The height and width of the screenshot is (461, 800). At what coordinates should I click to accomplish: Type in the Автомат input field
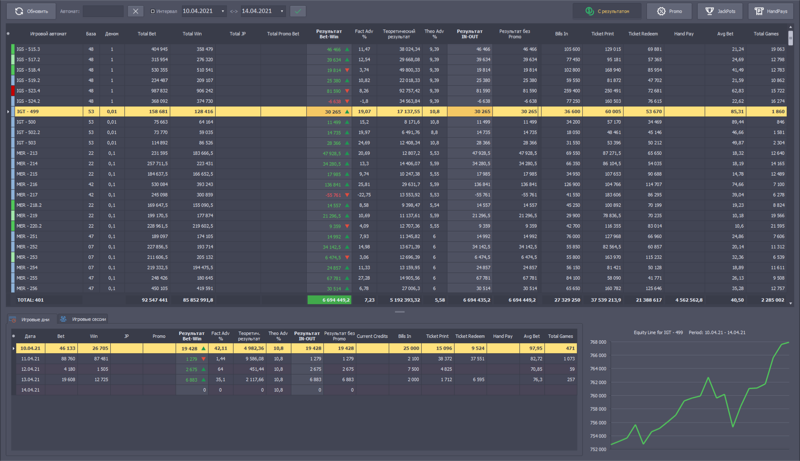[103, 11]
